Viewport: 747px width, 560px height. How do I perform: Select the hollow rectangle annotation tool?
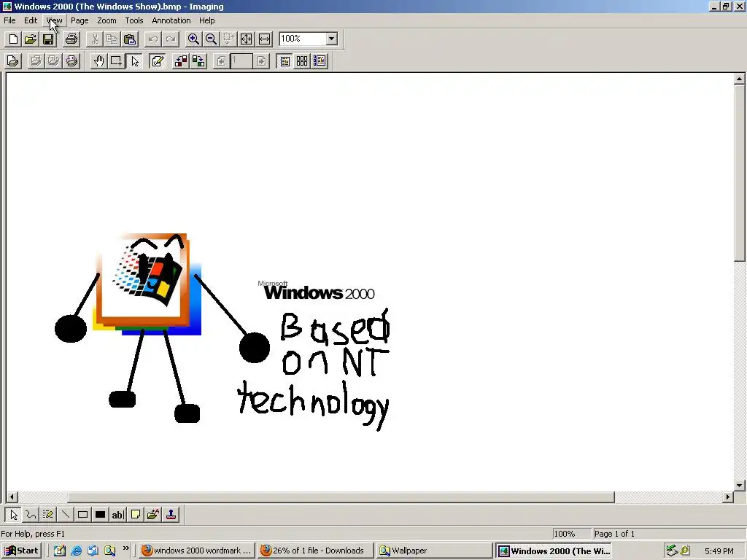82,514
